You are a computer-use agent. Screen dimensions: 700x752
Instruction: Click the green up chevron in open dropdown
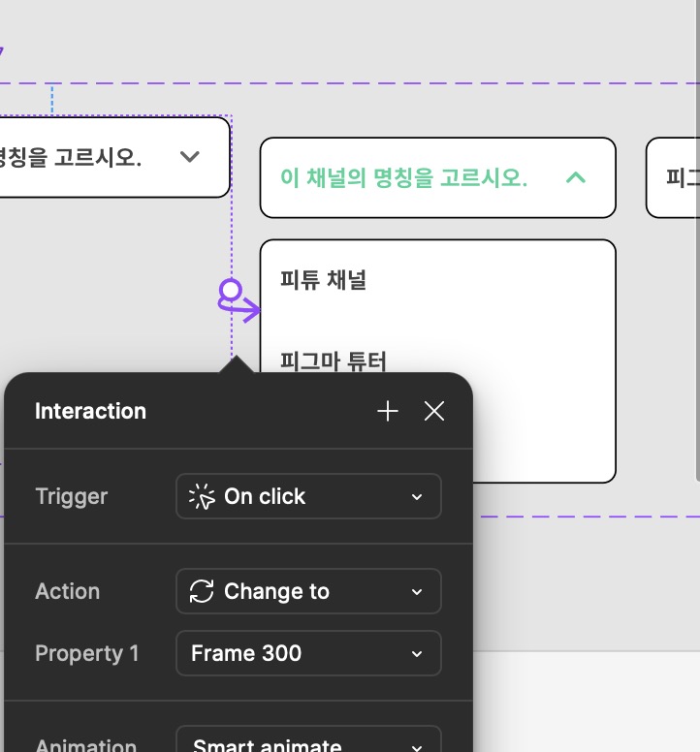(x=576, y=178)
